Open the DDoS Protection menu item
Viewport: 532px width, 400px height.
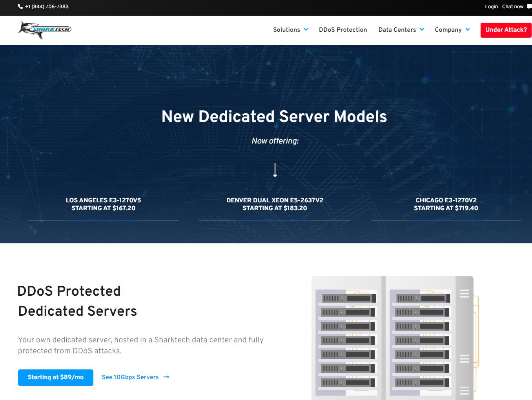(343, 30)
